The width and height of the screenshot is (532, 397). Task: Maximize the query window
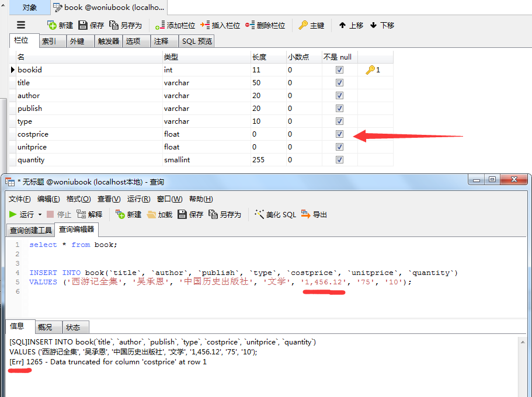(x=492, y=179)
